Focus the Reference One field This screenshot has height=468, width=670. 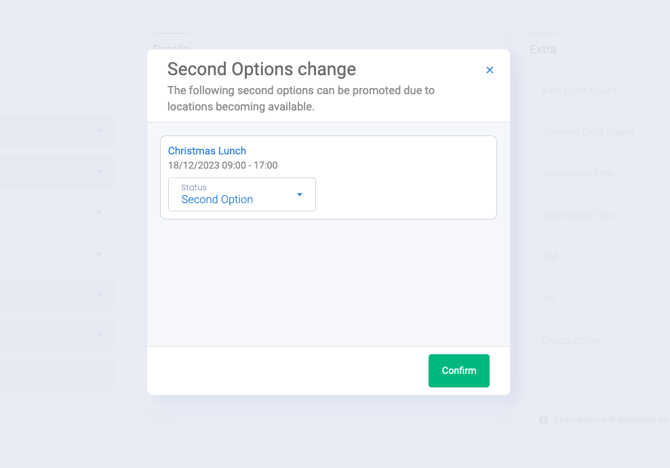[x=600, y=174]
